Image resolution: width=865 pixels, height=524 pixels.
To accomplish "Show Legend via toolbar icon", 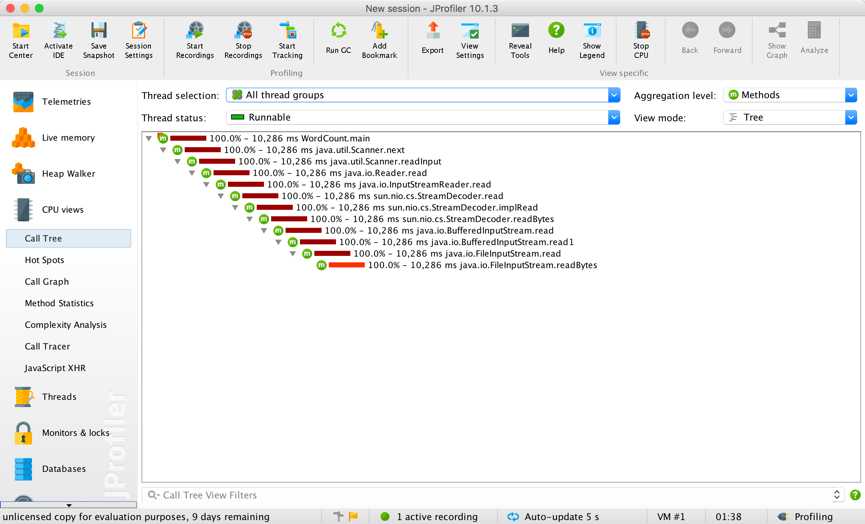I will (592, 40).
